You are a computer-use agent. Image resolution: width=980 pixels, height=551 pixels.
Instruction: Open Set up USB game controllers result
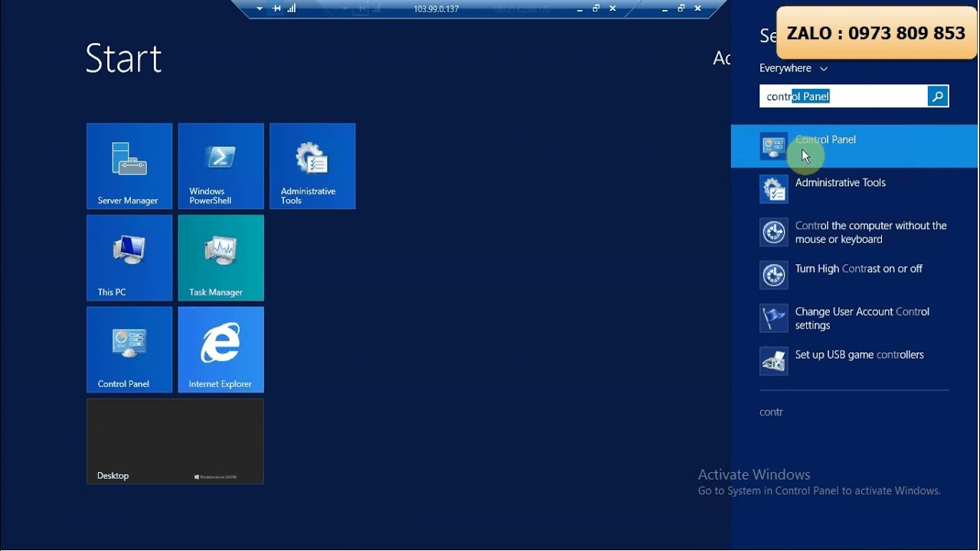click(x=855, y=361)
